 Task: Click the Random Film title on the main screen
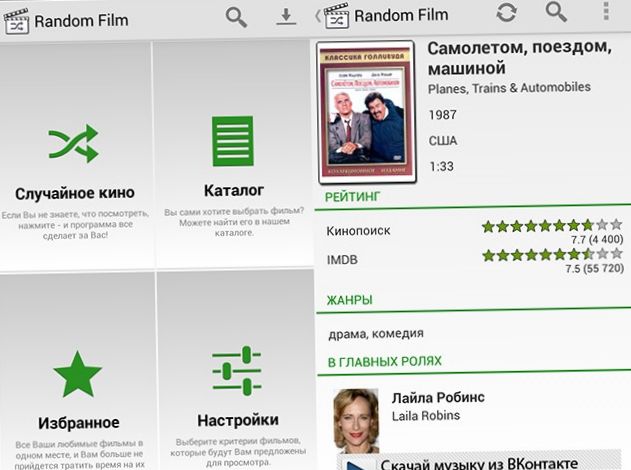81,21
